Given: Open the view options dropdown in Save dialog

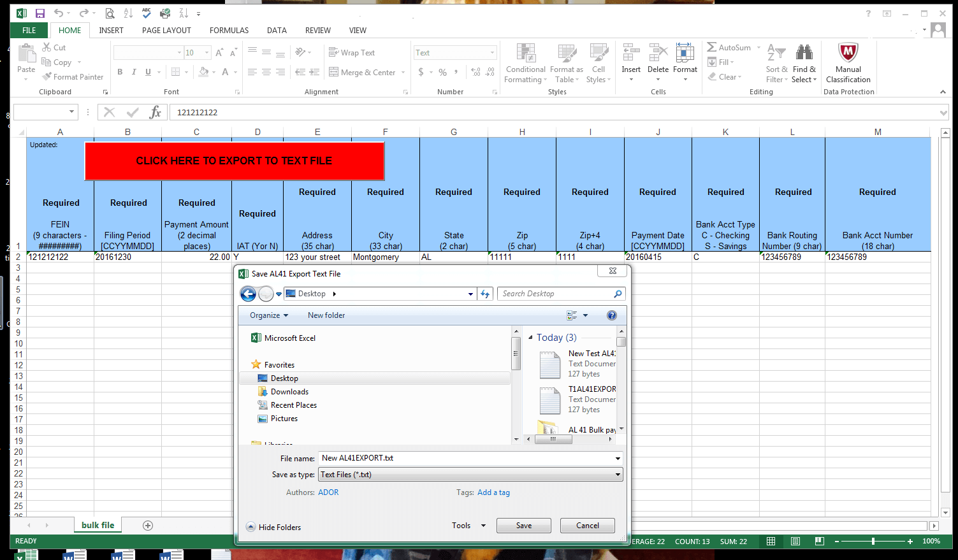Looking at the screenshot, I should point(585,315).
